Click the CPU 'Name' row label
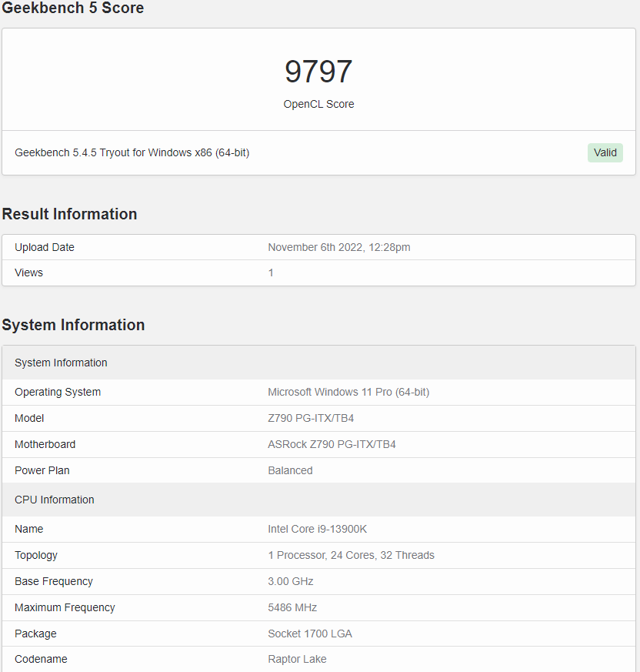 28,529
